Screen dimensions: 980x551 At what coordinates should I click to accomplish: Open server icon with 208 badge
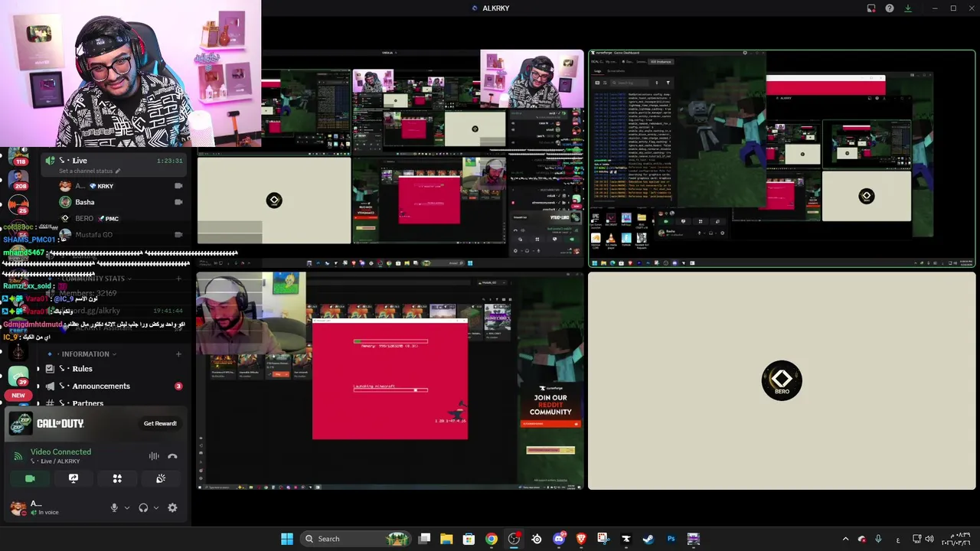[x=18, y=181]
